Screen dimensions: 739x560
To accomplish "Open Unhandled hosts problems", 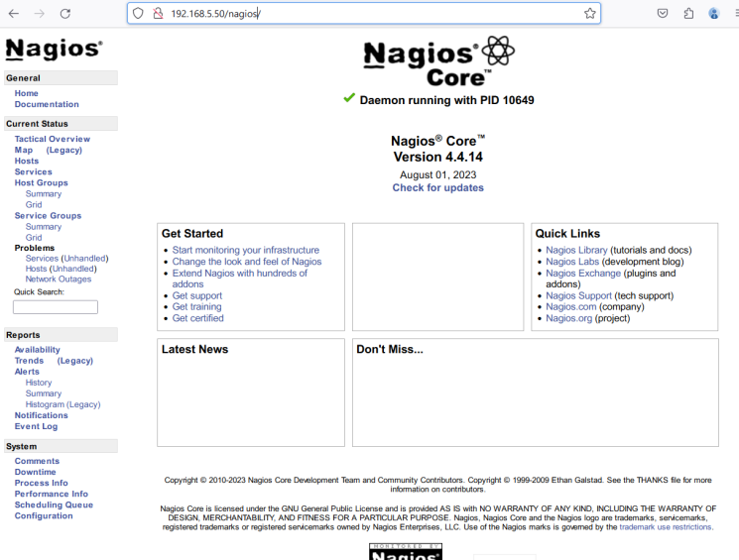I will [73, 269].
